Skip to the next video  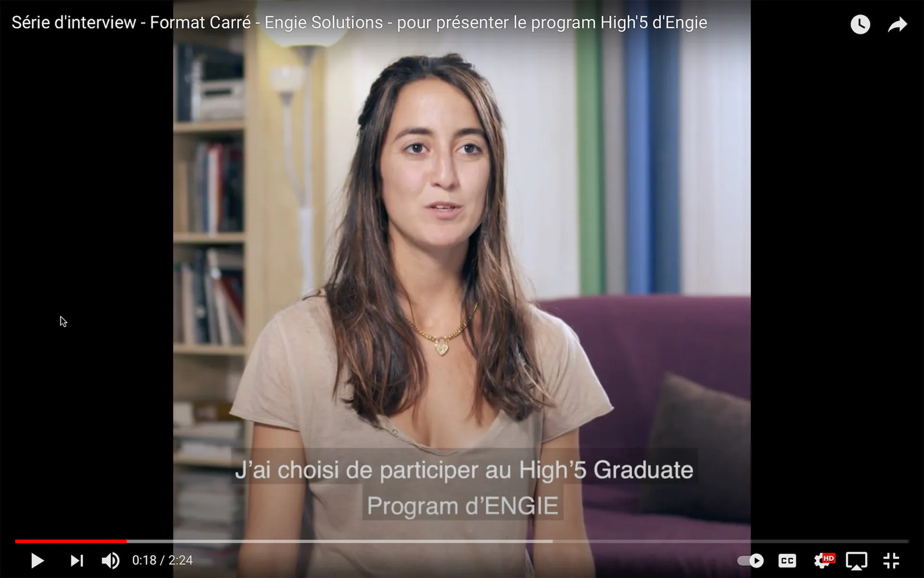(77, 561)
